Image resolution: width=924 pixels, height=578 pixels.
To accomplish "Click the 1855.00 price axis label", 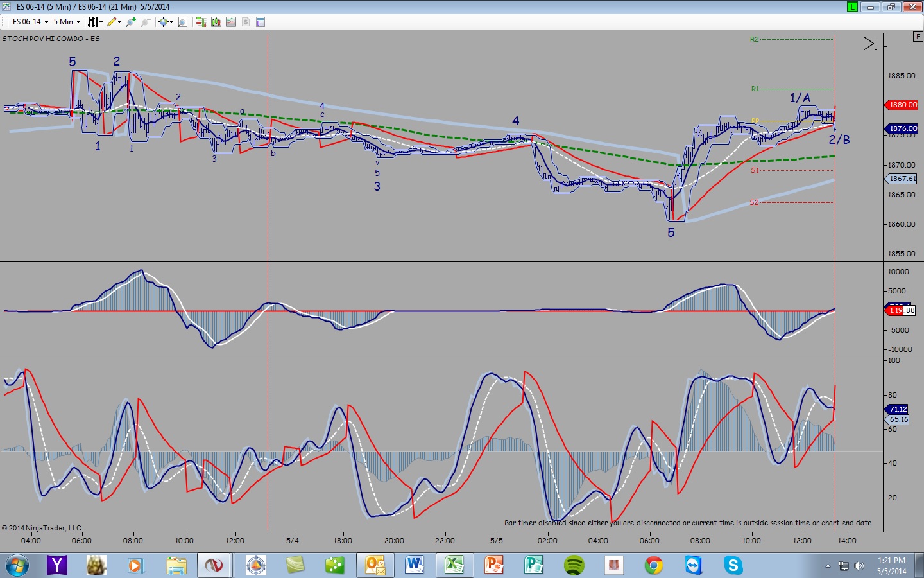I will click(x=902, y=254).
